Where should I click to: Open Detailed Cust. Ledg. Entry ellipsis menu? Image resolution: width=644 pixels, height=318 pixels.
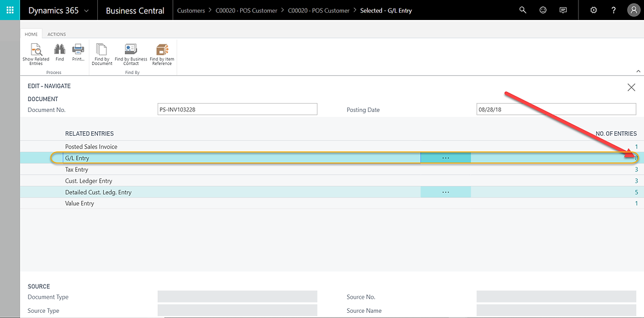(x=446, y=192)
